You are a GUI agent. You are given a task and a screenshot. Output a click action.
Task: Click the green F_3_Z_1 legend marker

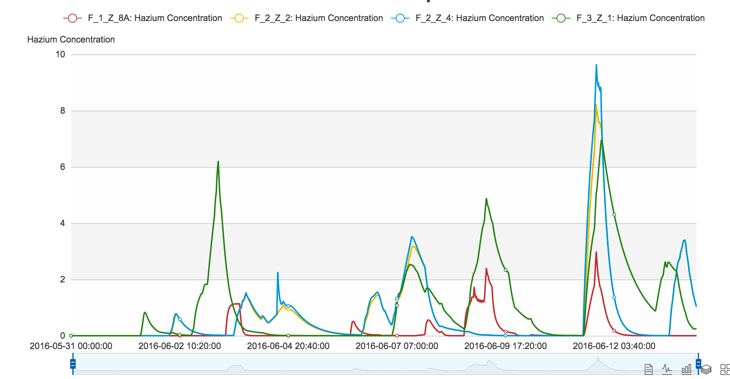pos(561,18)
